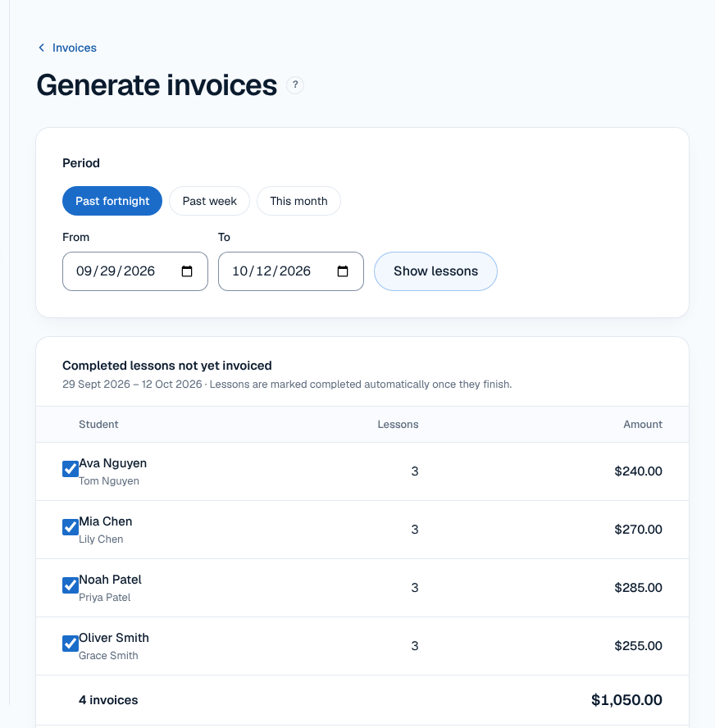Click the Period section label
The height and width of the screenshot is (728, 715).
[81, 163]
